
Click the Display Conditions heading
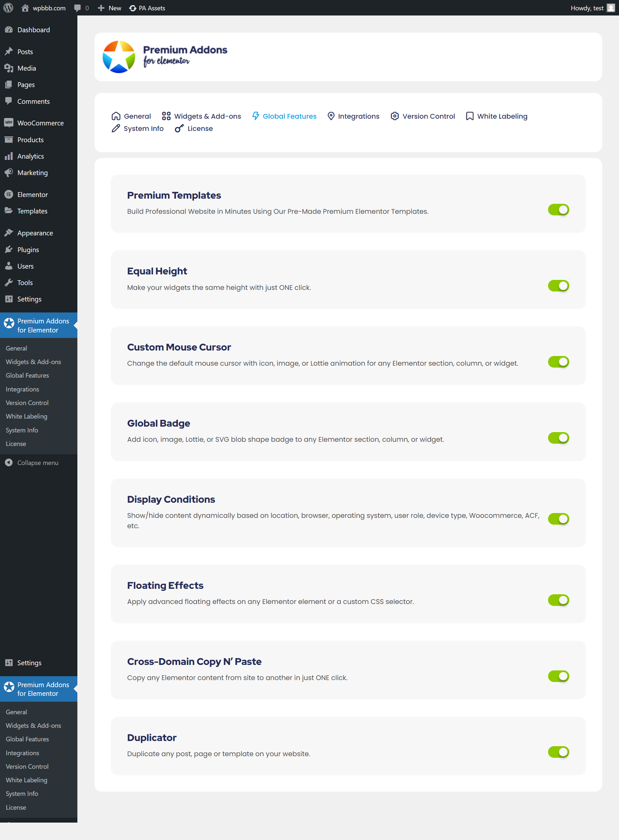(x=171, y=499)
